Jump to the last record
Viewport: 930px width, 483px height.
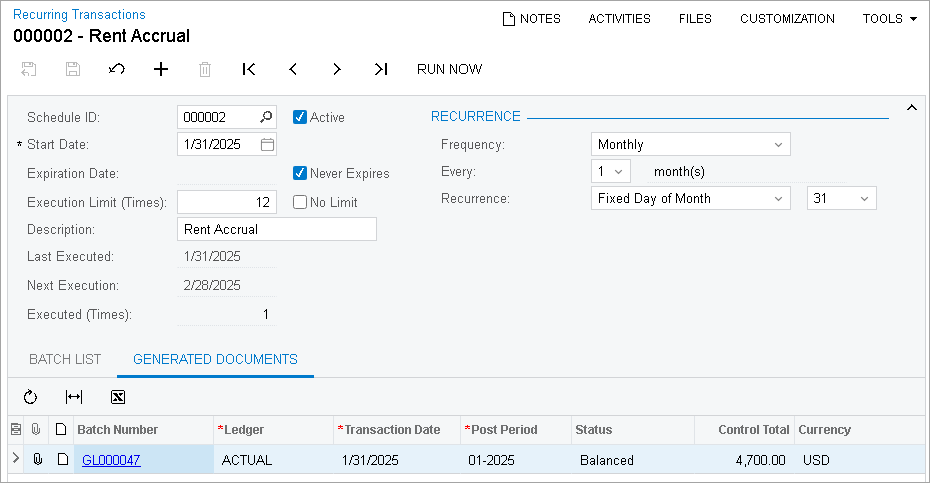click(381, 69)
